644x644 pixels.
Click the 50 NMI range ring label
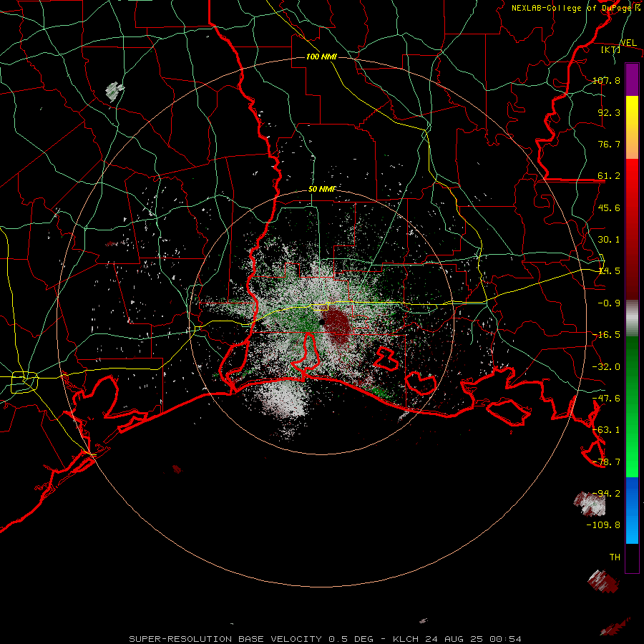click(322, 190)
